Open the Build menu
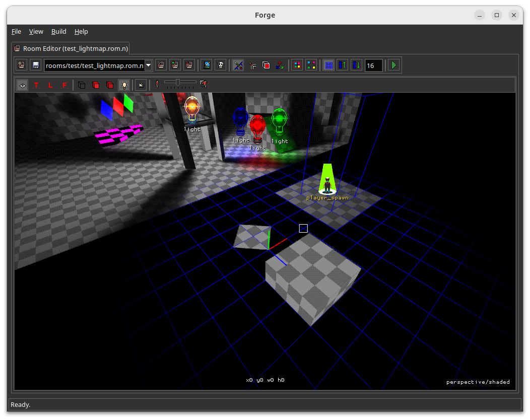 pyautogui.click(x=59, y=31)
